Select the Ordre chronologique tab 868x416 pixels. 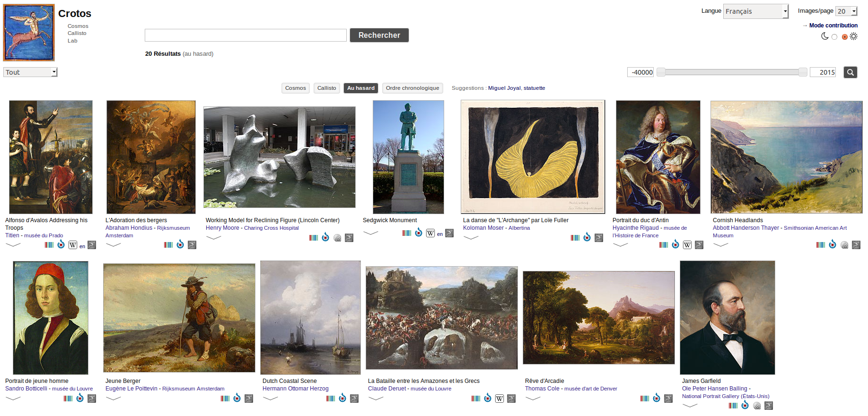(x=412, y=88)
